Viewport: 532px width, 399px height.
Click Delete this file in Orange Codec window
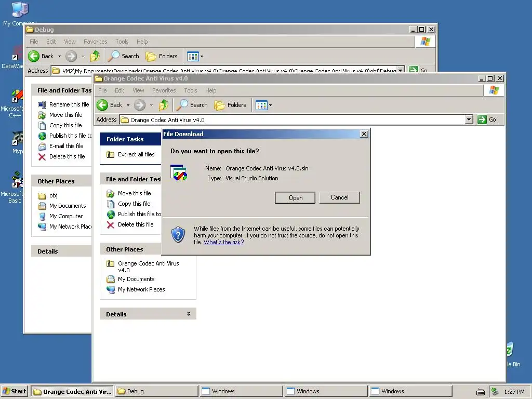point(130,224)
